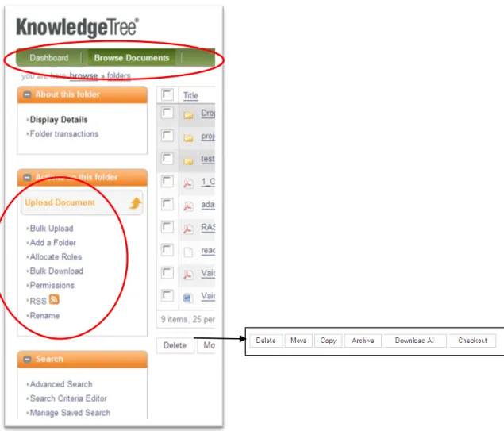
Task: Open the Drop folder link
Action: click(x=208, y=114)
